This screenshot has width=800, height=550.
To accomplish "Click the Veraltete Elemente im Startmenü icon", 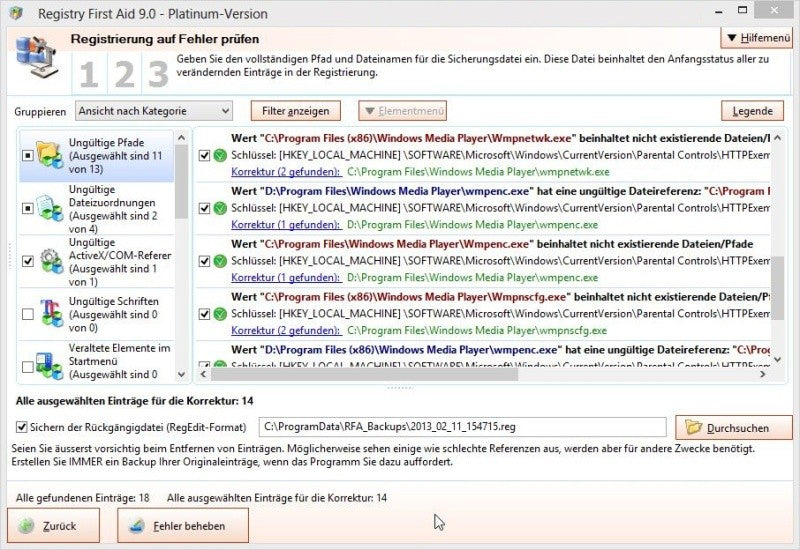I will click(x=49, y=365).
